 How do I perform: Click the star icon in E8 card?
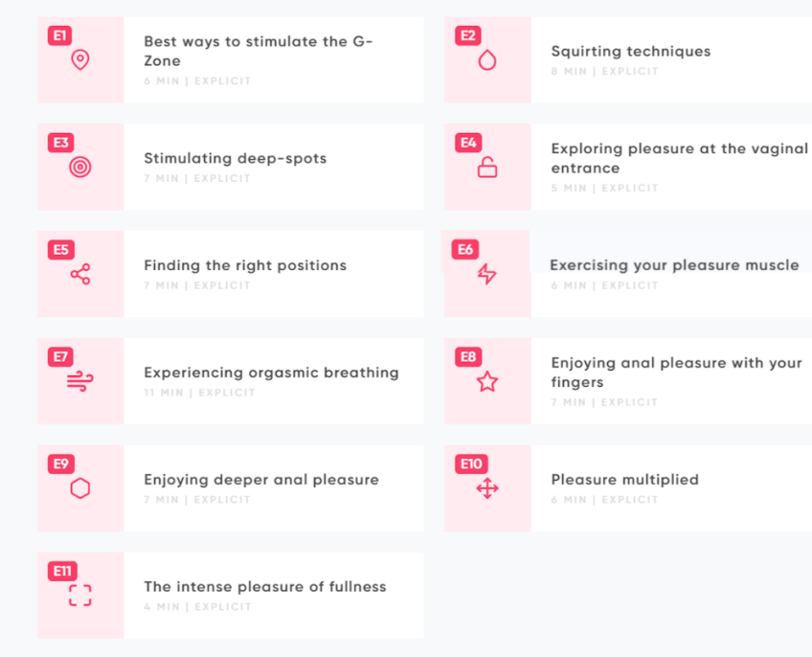click(x=487, y=381)
